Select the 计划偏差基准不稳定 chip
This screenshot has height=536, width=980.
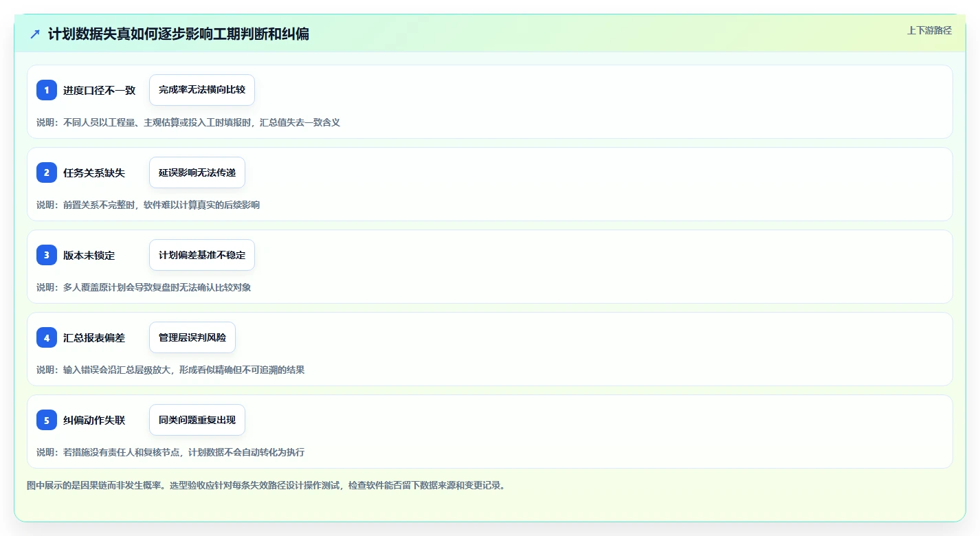(x=202, y=255)
